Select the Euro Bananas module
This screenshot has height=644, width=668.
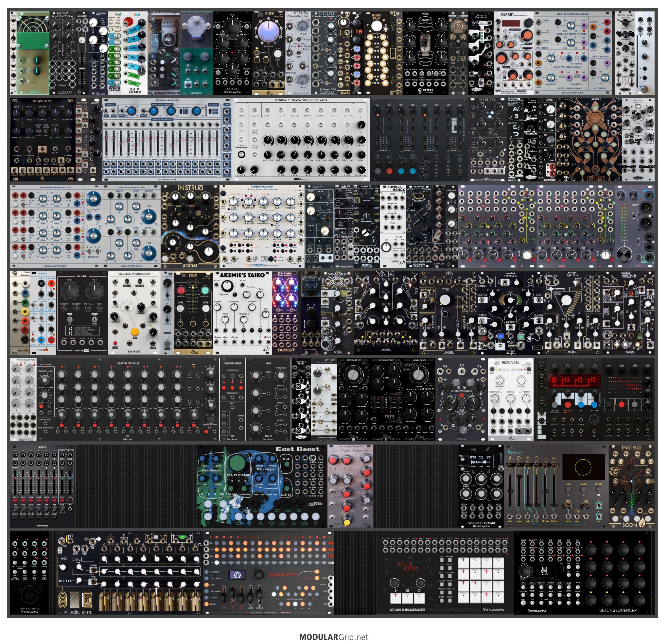click(20, 313)
